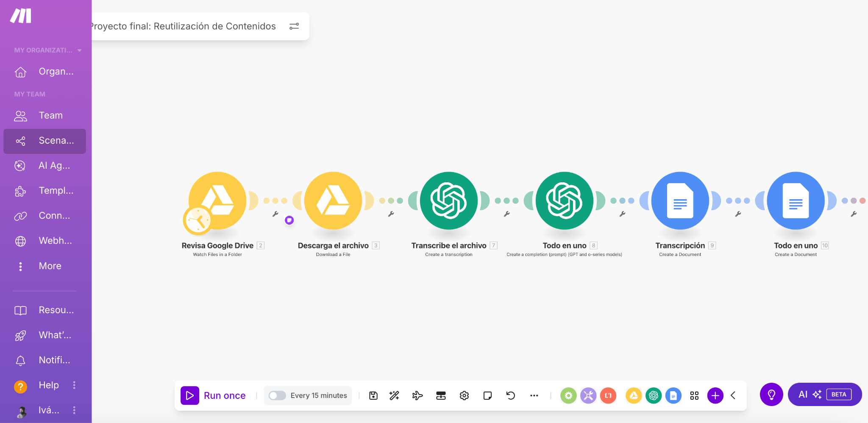Click the clock schedule icon on the Google Drive trigger
Screen dimensions: 868x423
click(x=198, y=220)
